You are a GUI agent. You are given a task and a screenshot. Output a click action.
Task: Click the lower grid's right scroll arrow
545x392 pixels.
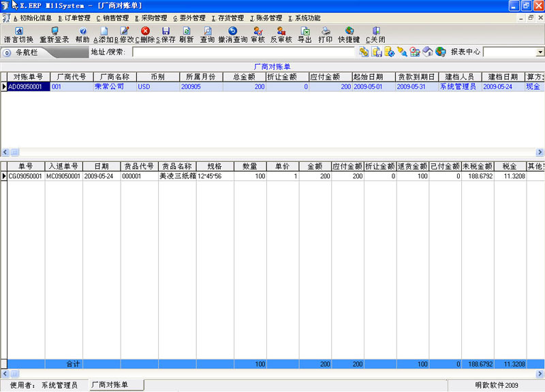pyautogui.click(x=540, y=374)
